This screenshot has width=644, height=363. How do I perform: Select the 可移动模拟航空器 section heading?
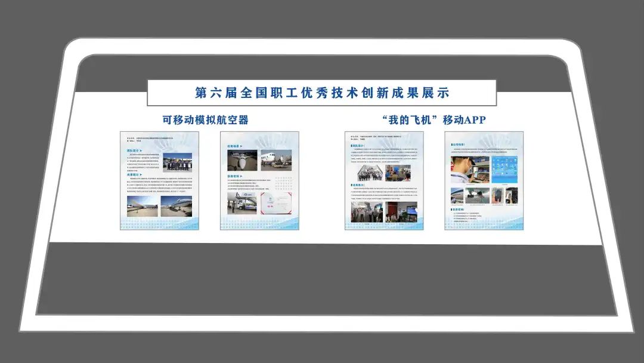coord(205,120)
